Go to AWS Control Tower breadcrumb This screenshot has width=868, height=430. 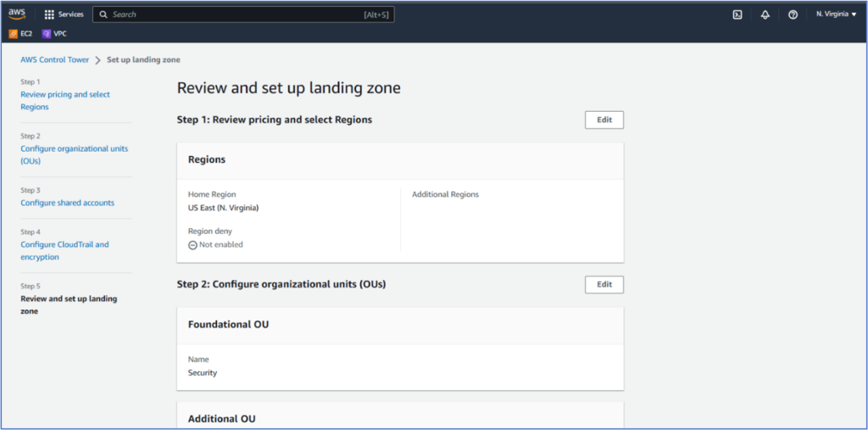tap(55, 60)
